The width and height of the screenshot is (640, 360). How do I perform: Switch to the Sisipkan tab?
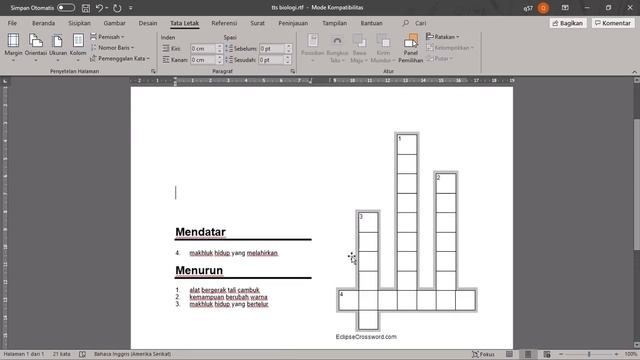tap(79, 23)
